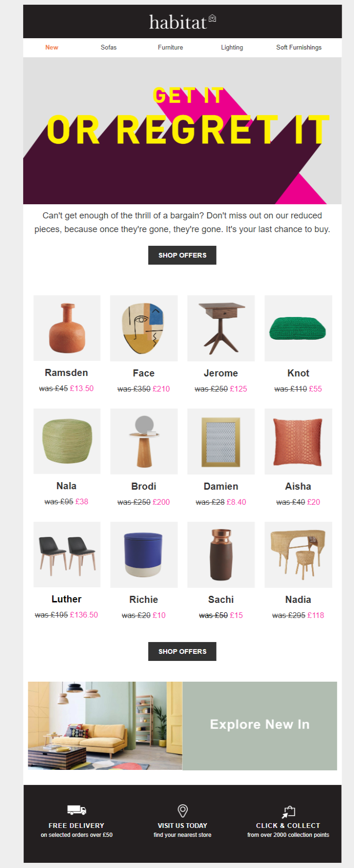Click the store location pin icon
Screen dimensions: 354x868
(183, 810)
